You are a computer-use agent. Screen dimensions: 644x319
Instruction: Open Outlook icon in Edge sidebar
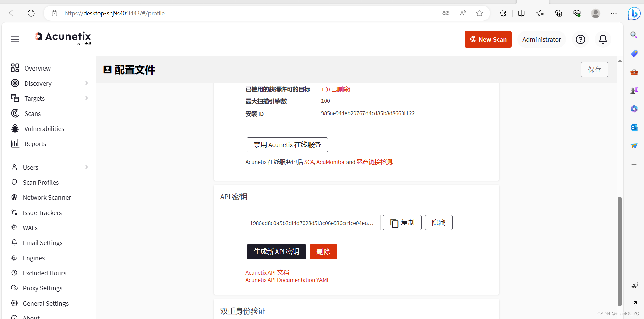point(634,127)
